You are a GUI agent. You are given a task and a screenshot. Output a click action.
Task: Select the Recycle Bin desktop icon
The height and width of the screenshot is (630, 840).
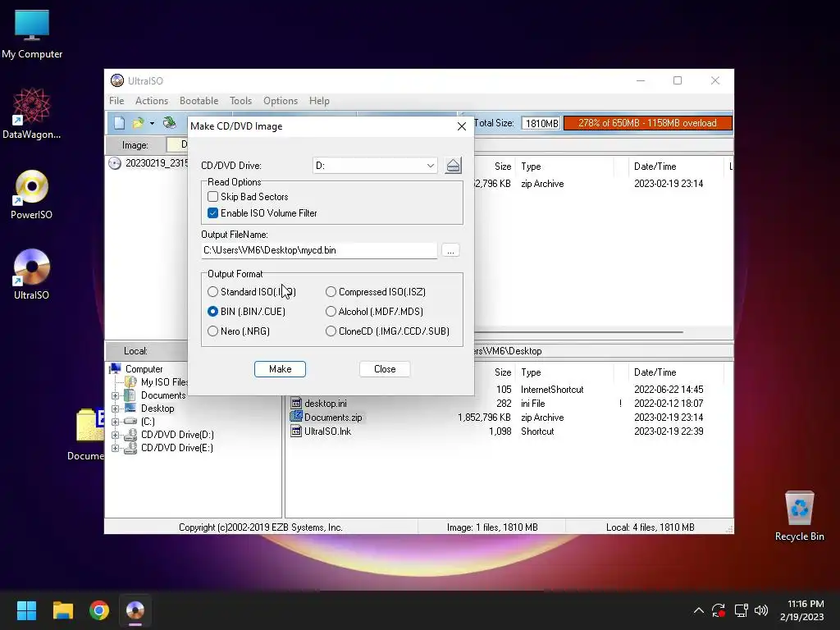coord(799,516)
